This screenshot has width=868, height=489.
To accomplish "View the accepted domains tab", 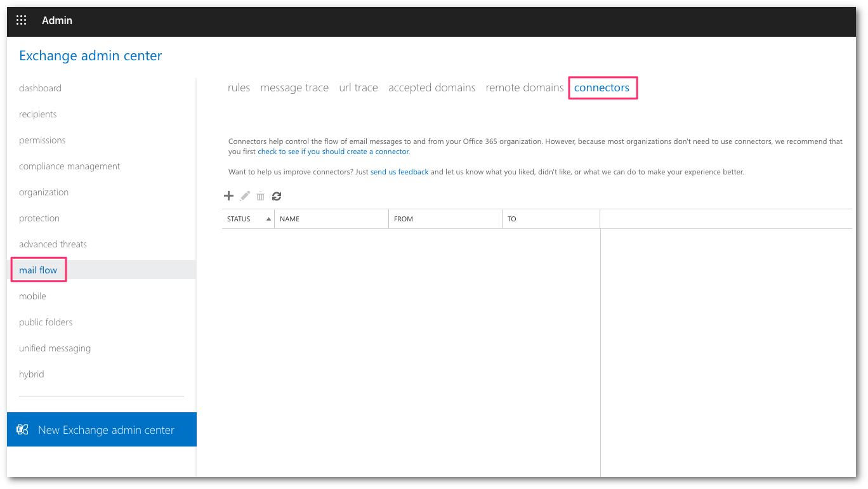I will [x=431, y=88].
